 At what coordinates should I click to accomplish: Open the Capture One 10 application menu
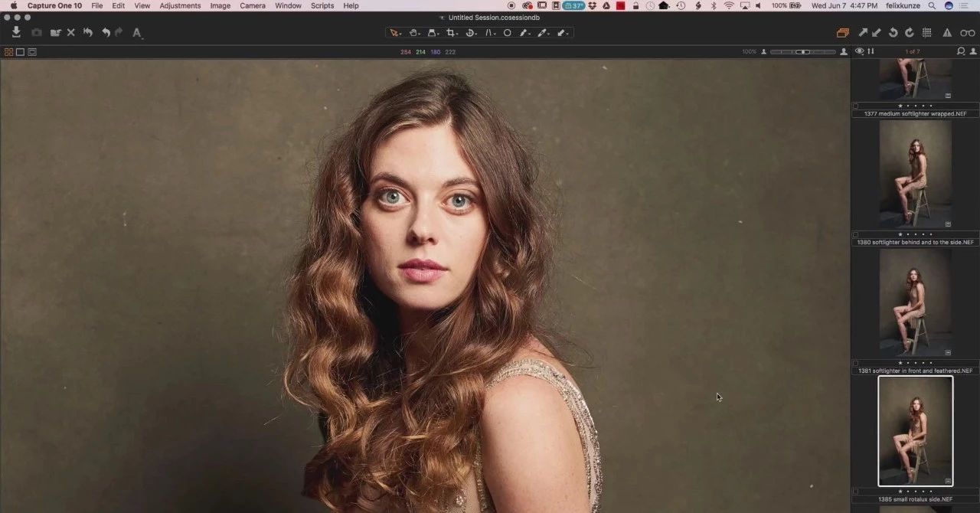point(54,5)
